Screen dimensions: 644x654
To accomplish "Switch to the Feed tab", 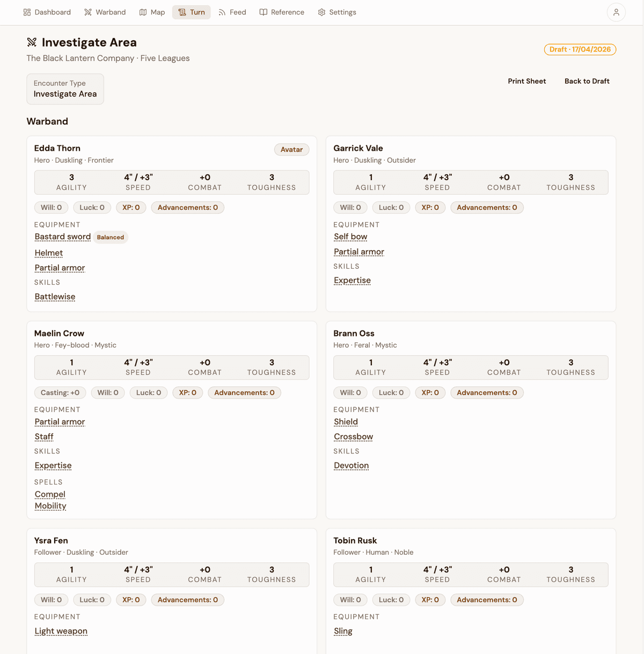I will [x=232, y=12].
